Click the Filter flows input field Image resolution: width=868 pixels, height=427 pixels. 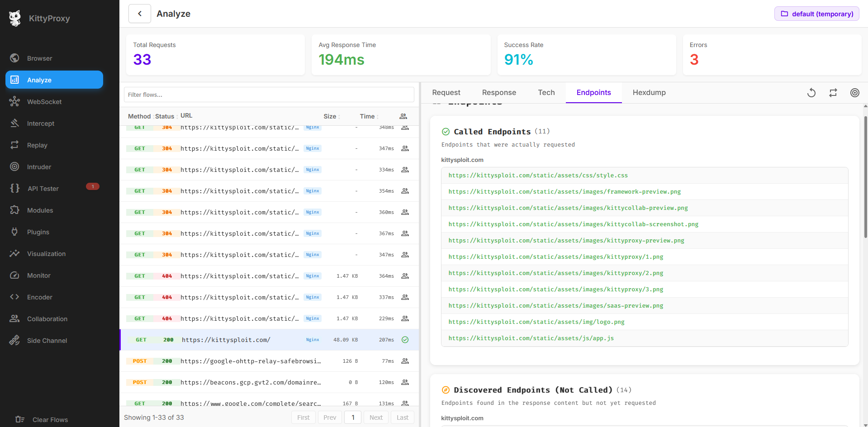coord(269,95)
